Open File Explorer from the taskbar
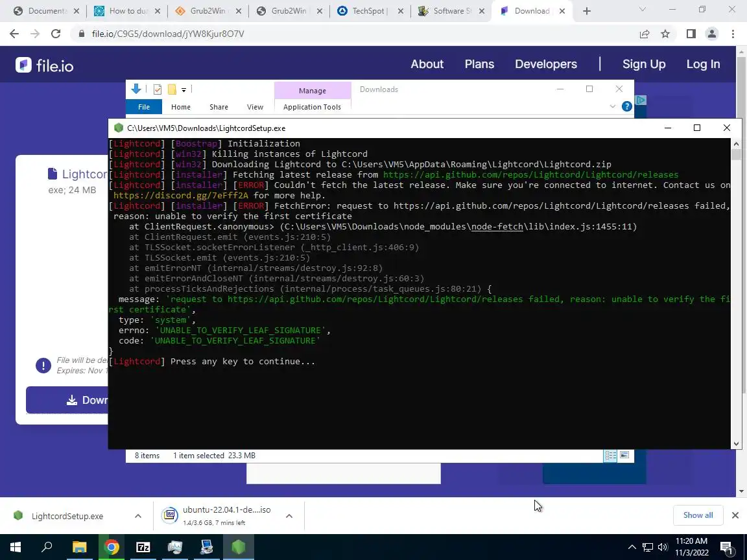Viewport: 747px width, 560px height. (x=80, y=547)
